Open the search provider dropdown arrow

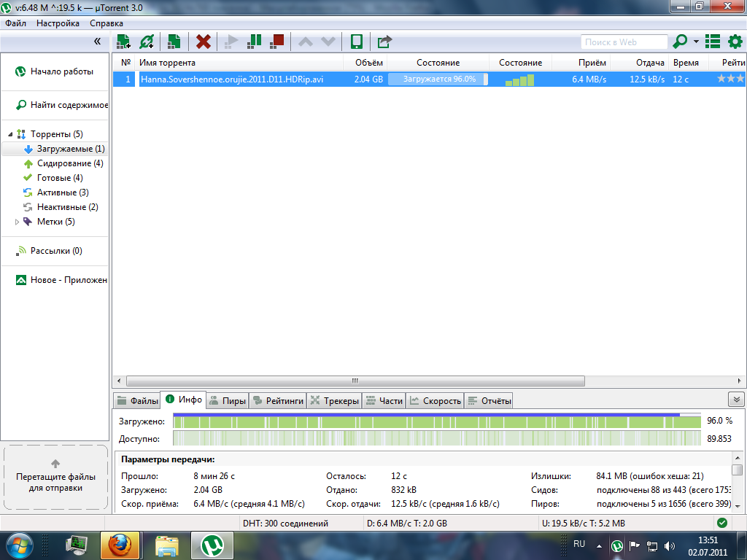pos(696,42)
